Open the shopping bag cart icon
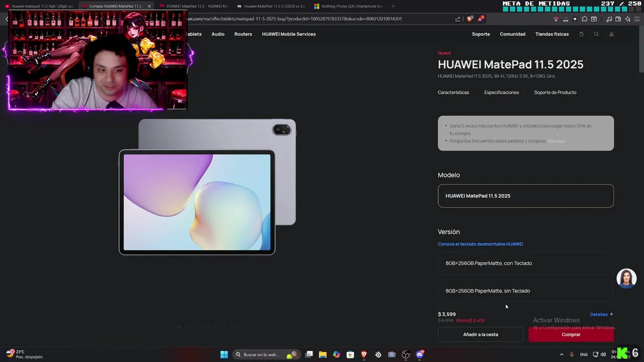This screenshot has height=362, width=644. [x=581, y=34]
